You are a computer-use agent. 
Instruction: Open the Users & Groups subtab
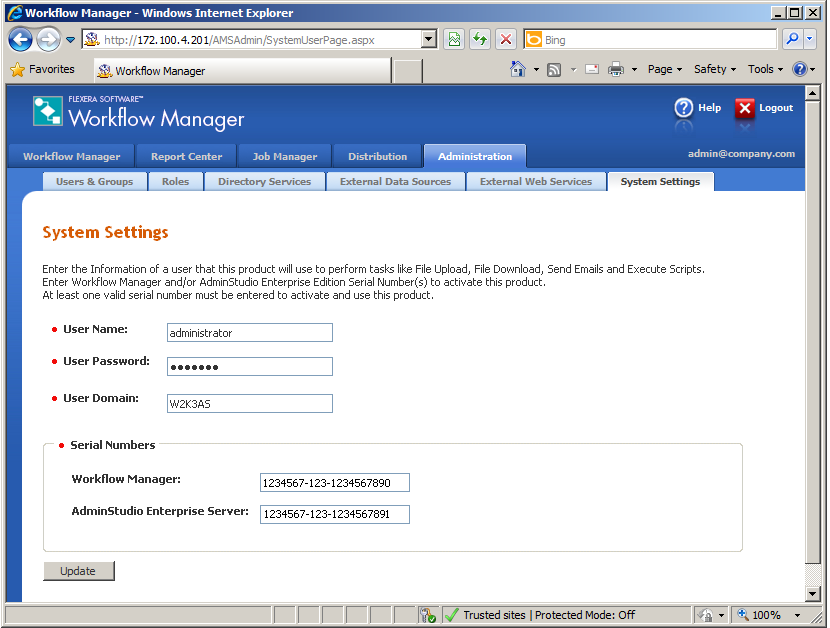tap(95, 182)
